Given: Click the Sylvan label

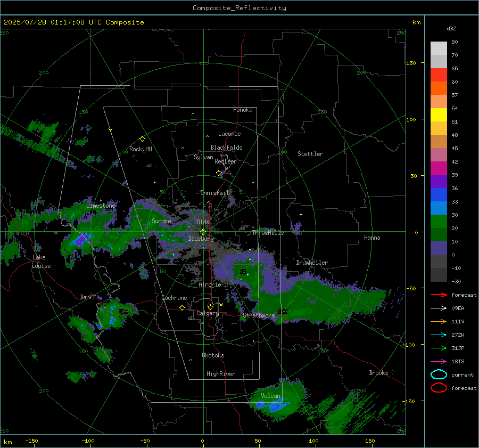Looking at the screenshot, I should tap(203, 158).
